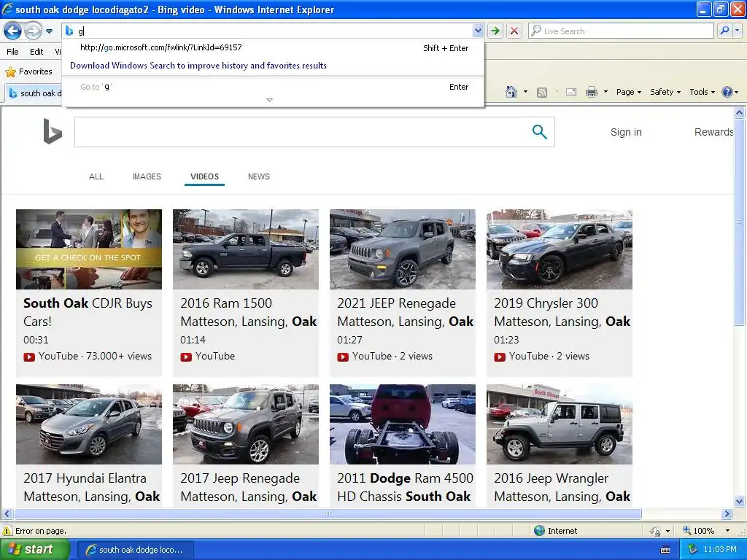Screen dimensions: 747x560
Task: Click the red Stop loading button
Action: click(x=514, y=31)
